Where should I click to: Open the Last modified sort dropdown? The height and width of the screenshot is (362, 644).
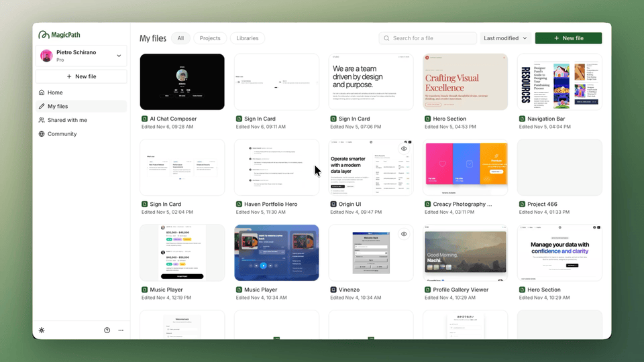pos(506,38)
